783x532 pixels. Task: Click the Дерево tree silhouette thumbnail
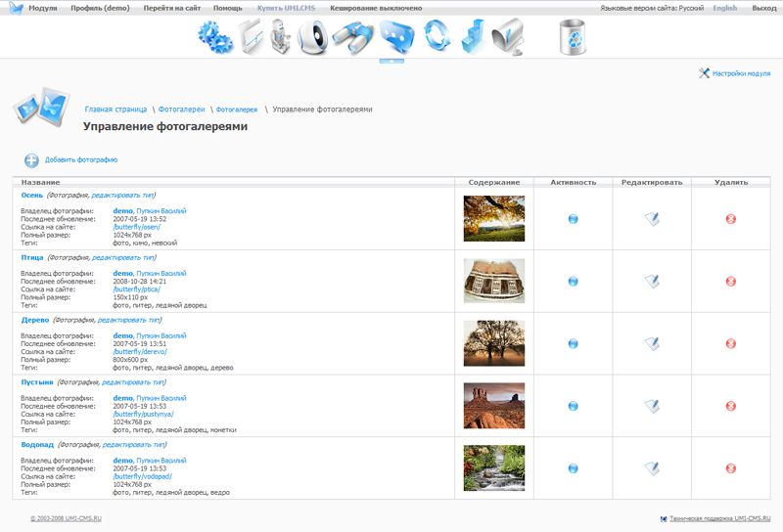pos(494,343)
